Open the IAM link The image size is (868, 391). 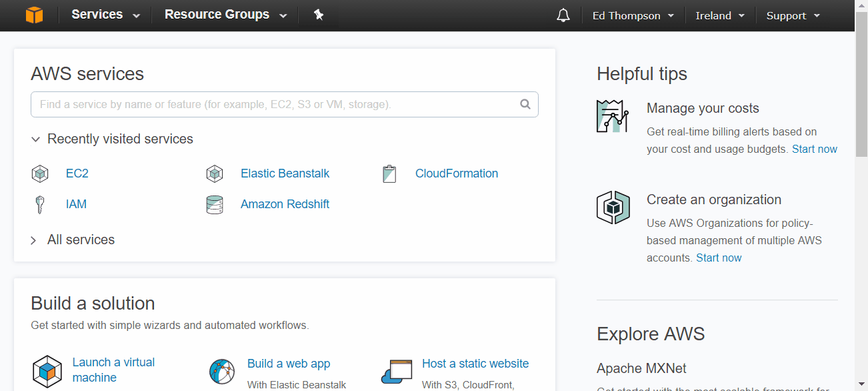coord(76,204)
